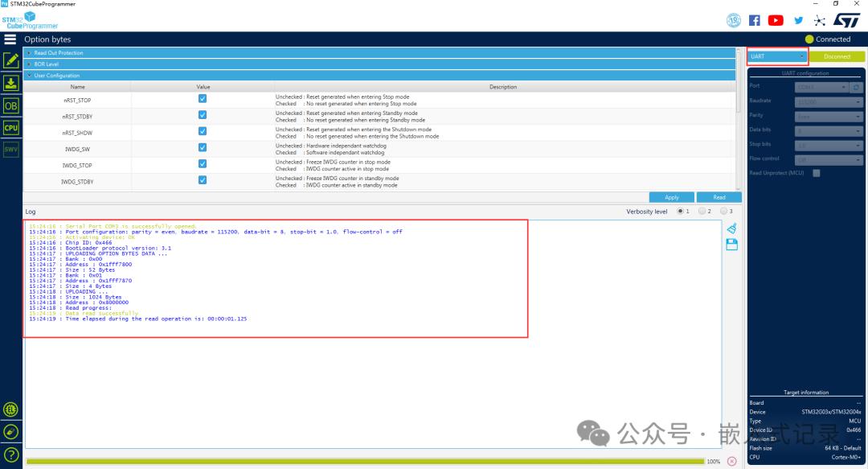
Task: Open the external loader EL icon
Action: 11,409
